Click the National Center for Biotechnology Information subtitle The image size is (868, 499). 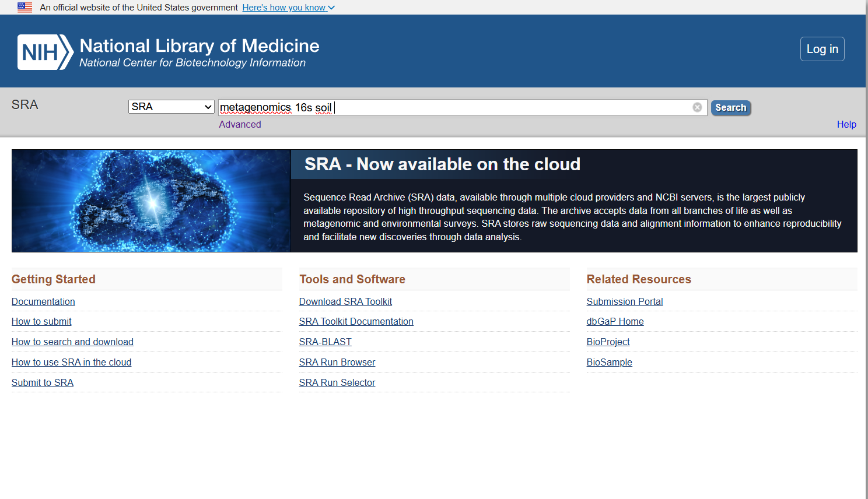pyautogui.click(x=192, y=62)
